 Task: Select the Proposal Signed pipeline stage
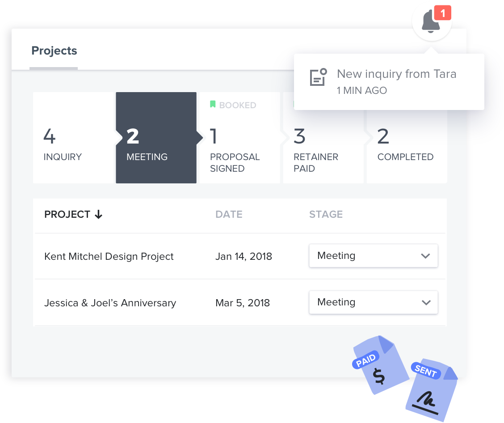click(240, 138)
